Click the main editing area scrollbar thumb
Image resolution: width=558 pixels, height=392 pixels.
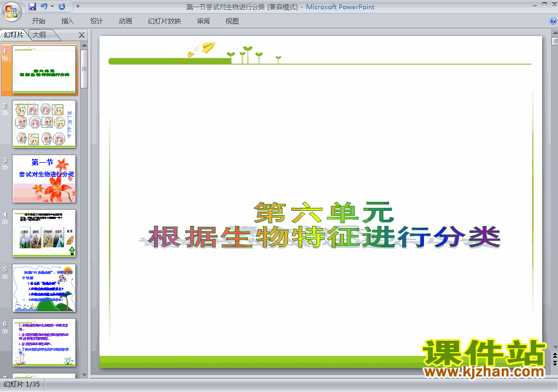555,41
